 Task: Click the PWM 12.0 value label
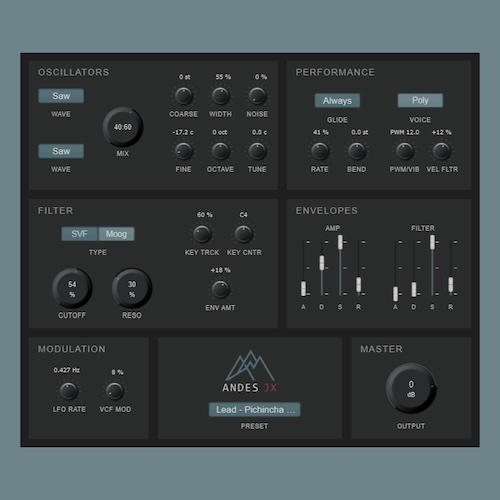405,132
